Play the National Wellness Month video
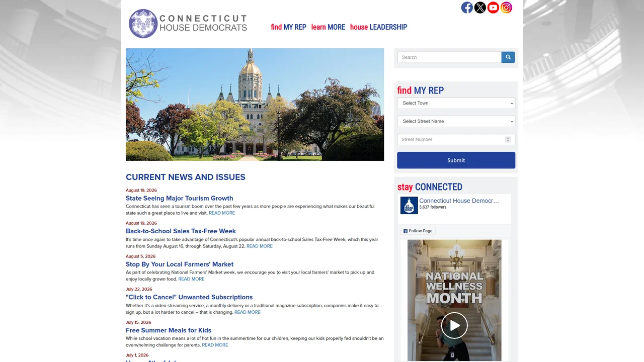The image size is (644, 362). [454, 326]
